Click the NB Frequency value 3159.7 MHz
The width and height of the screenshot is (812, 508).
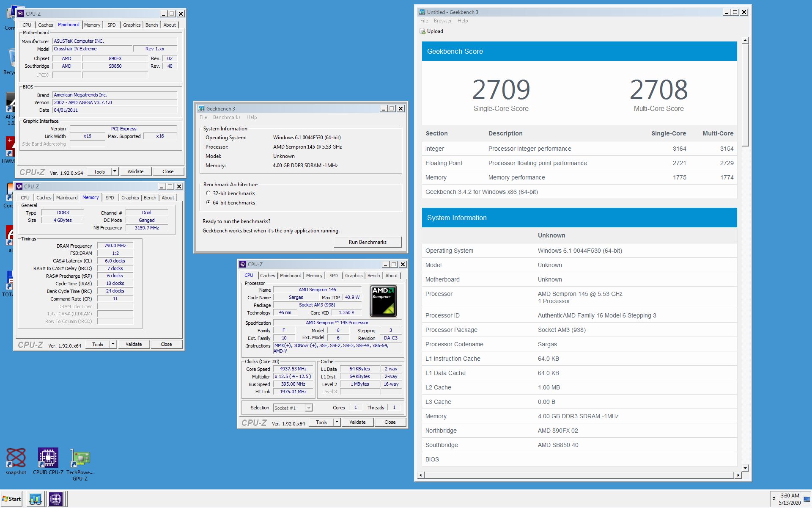point(147,228)
